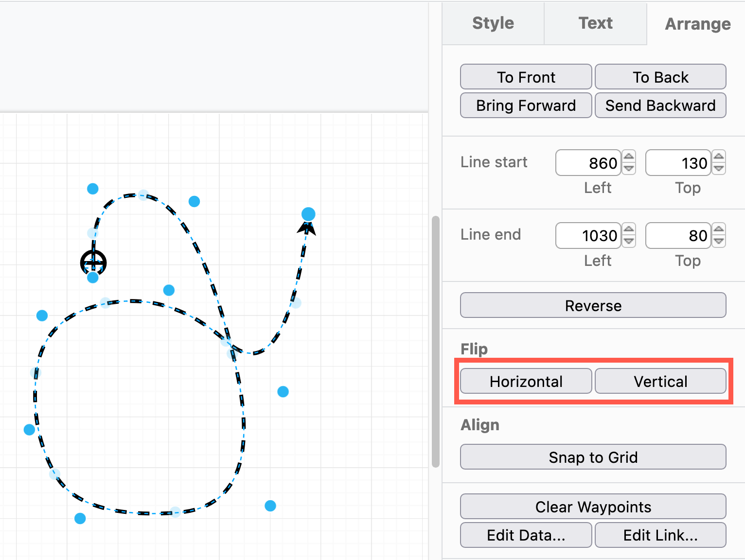Viewport: 745px width, 560px height.
Task: Reverse the line direction
Action: [x=593, y=305]
